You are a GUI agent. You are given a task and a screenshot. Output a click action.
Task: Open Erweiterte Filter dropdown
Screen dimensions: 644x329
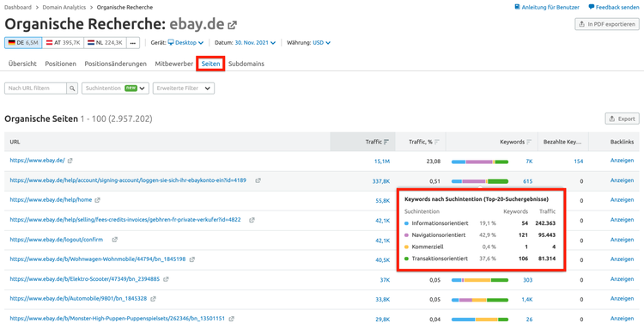click(x=184, y=88)
